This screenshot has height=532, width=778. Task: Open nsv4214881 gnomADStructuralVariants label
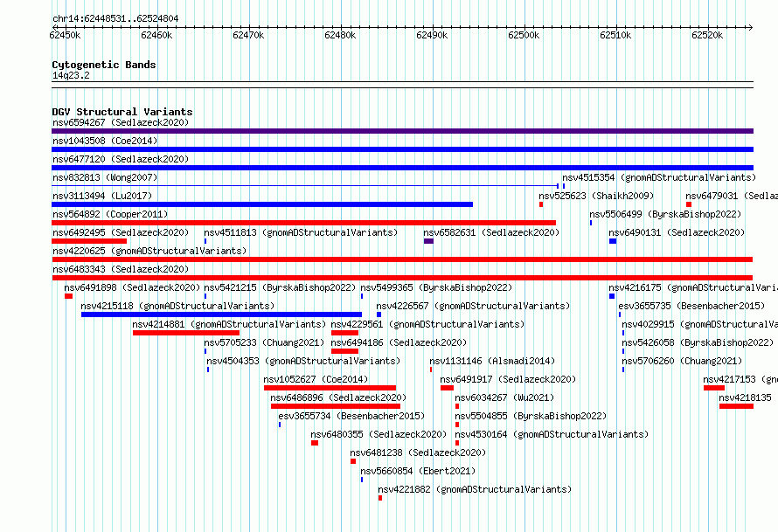[229, 324]
